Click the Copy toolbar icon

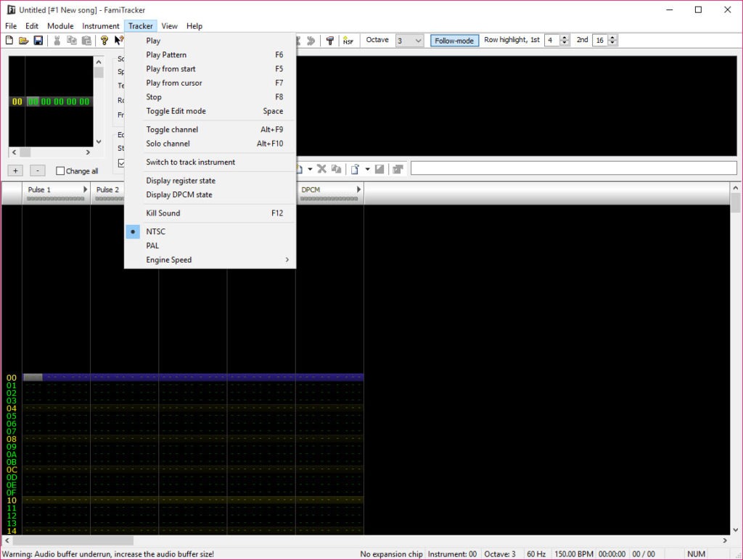point(72,41)
